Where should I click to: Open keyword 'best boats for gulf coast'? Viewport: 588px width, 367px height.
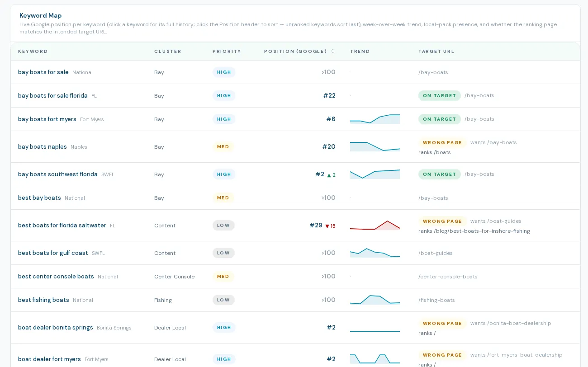point(53,253)
